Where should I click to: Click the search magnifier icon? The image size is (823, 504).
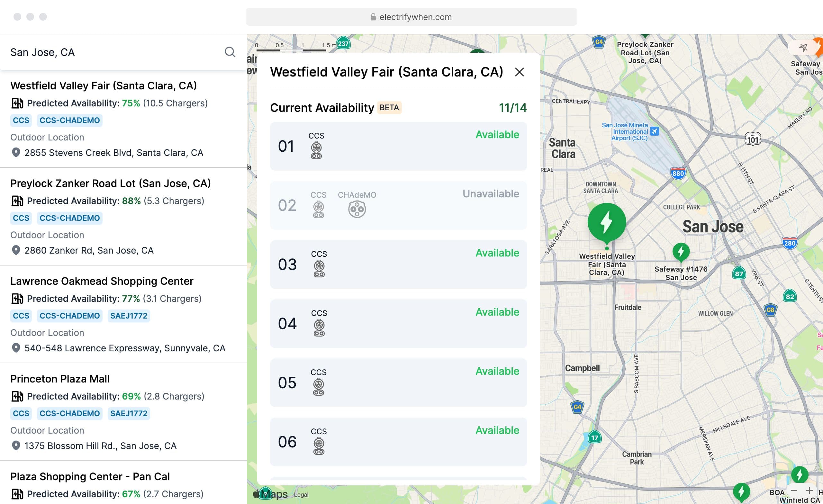tap(230, 52)
